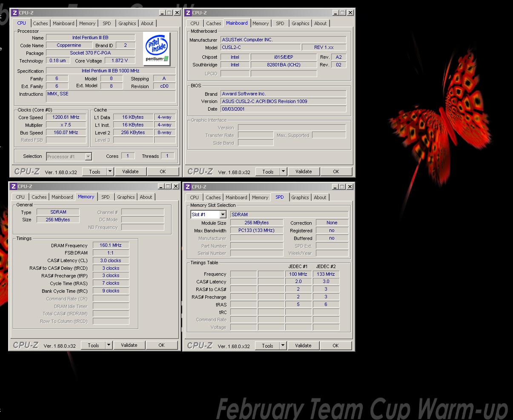
Task: Click the Core Speed 1200.61 MHz value
Action: point(66,117)
